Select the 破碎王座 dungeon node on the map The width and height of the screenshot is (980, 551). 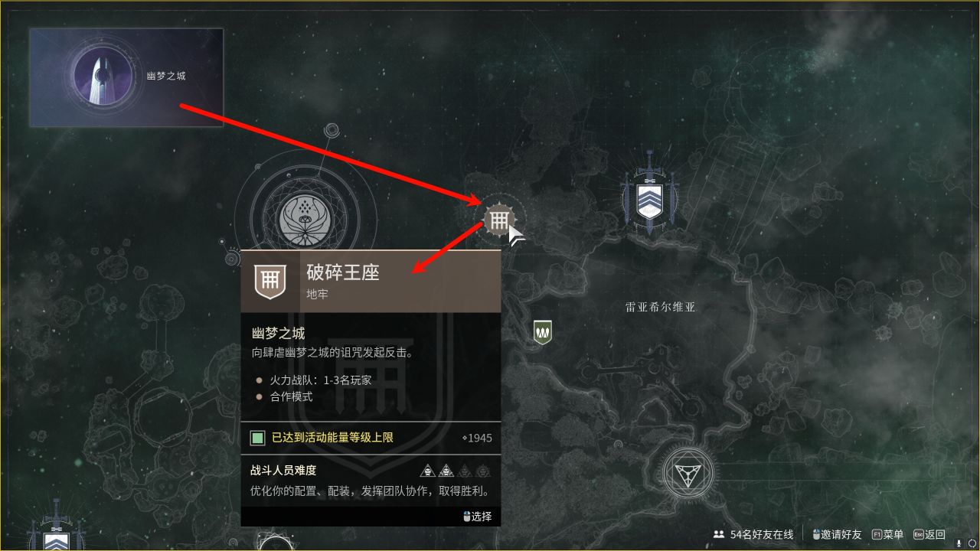point(498,221)
